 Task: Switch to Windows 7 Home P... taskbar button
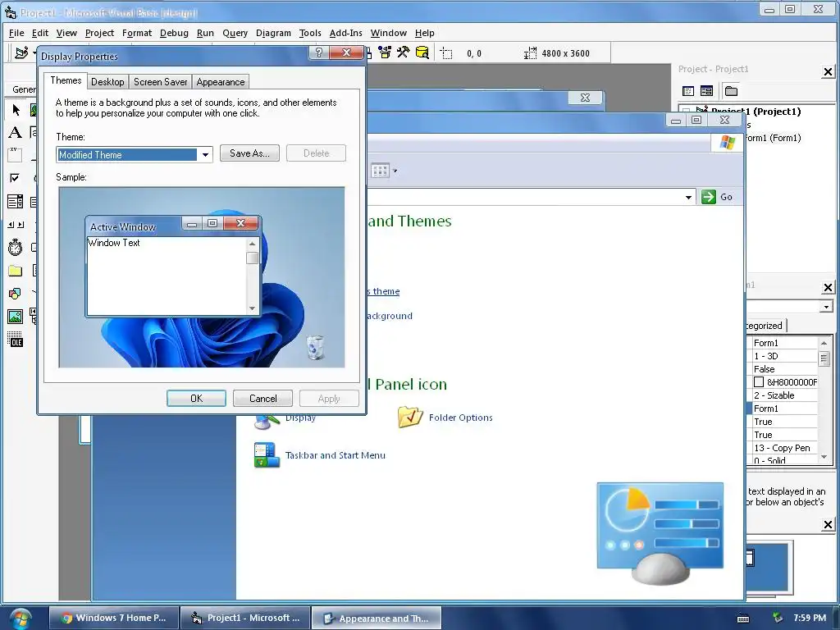(113, 618)
